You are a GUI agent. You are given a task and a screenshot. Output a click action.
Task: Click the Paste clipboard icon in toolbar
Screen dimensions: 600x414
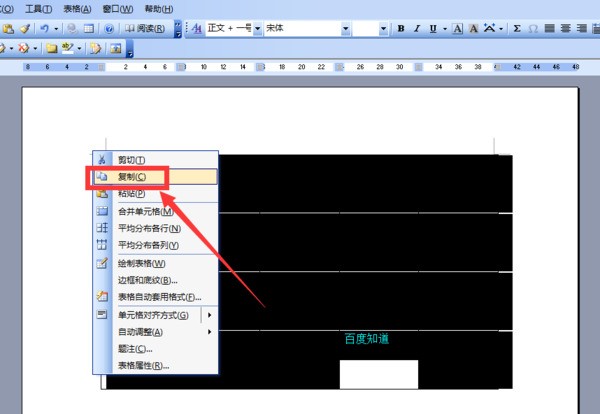coord(8,29)
